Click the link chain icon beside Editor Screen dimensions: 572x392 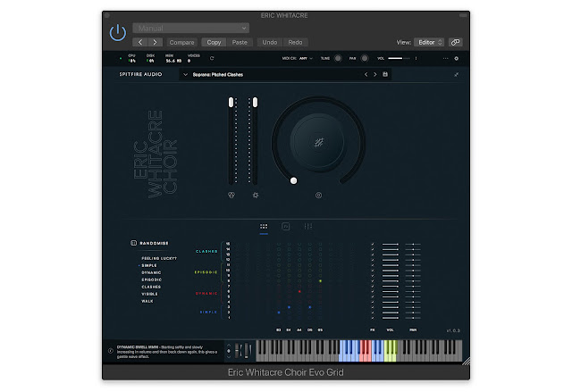[455, 42]
